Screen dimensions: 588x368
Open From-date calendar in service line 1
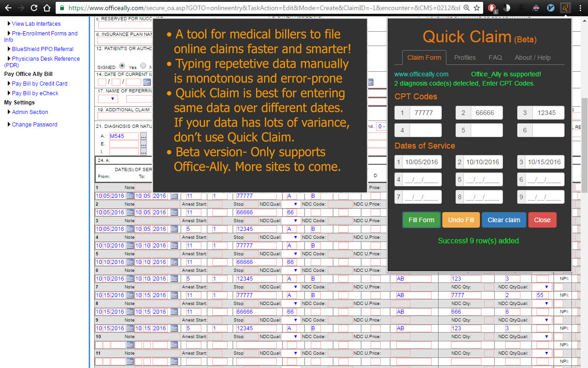click(130, 196)
